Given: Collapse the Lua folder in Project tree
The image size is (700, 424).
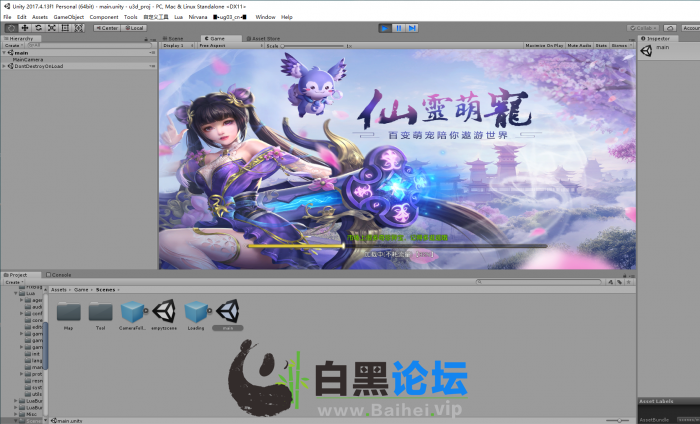Looking at the screenshot, I should pos(16,294).
